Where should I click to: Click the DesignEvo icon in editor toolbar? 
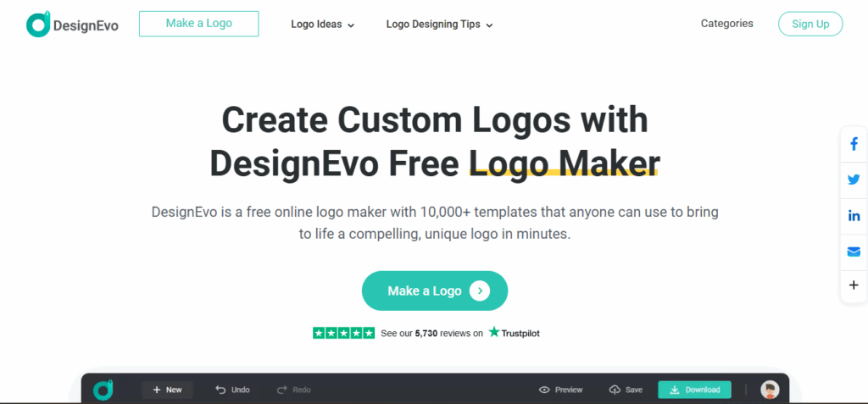(103, 390)
